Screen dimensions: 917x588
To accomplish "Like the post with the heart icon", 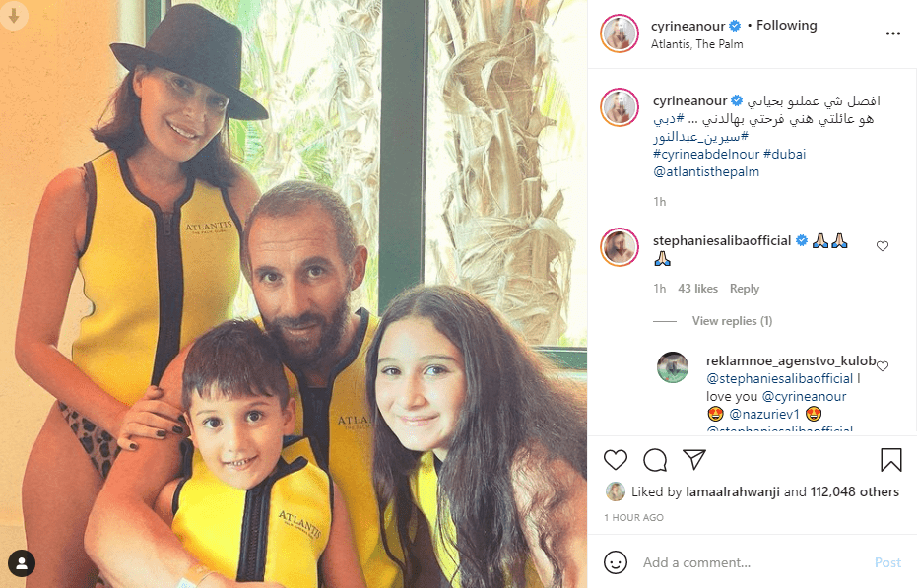I will coord(616,460).
